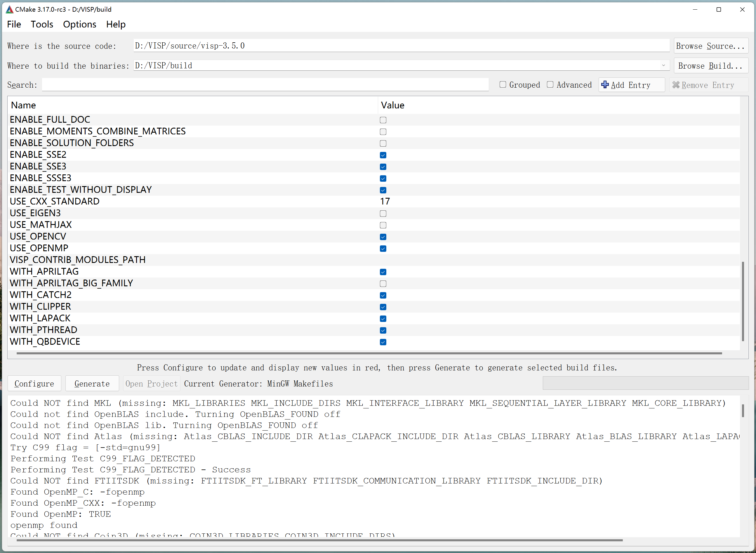Enable Advanced checkbox option
Viewport: 756px width, 553px height.
point(549,84)
